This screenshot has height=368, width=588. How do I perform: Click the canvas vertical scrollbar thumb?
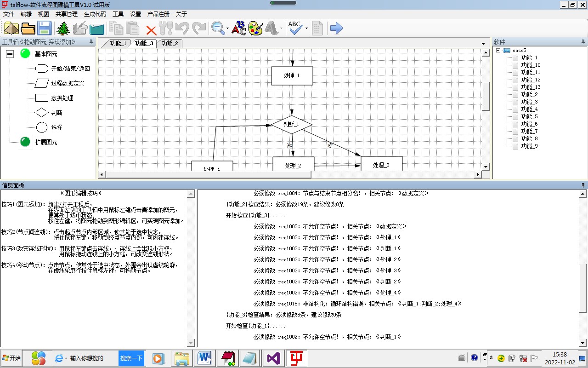pos(486,96)
